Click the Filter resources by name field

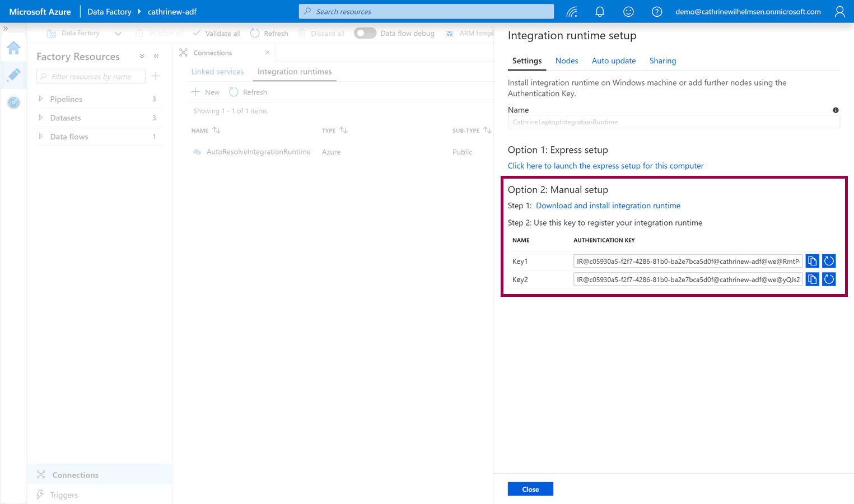[92, 77]
